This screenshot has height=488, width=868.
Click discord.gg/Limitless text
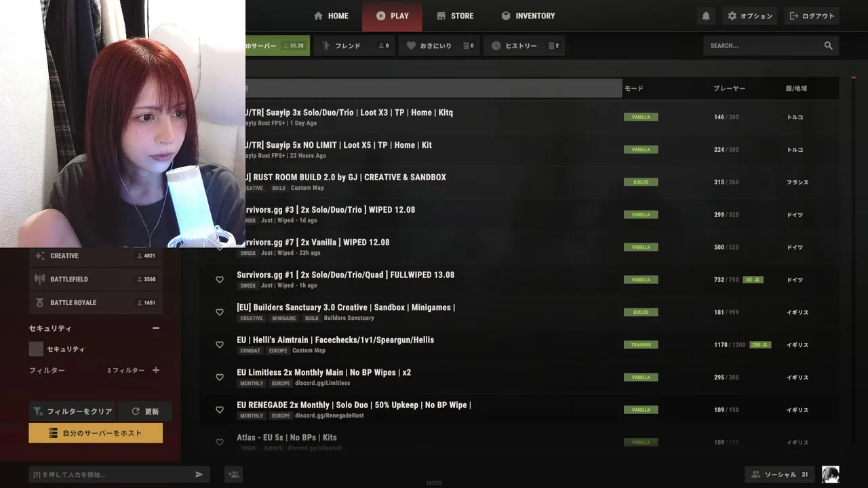tap(323, 383)
